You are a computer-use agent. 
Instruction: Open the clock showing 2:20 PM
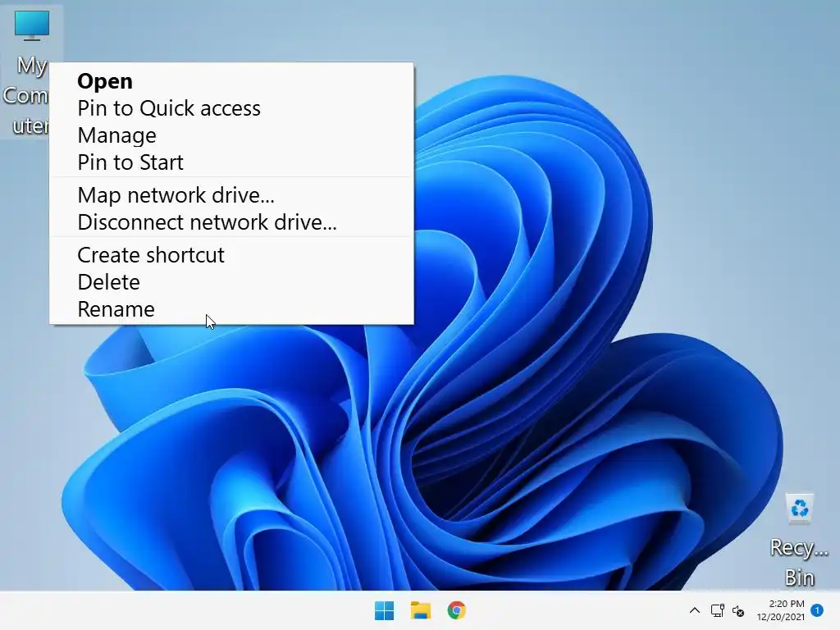tap(781, 610)
